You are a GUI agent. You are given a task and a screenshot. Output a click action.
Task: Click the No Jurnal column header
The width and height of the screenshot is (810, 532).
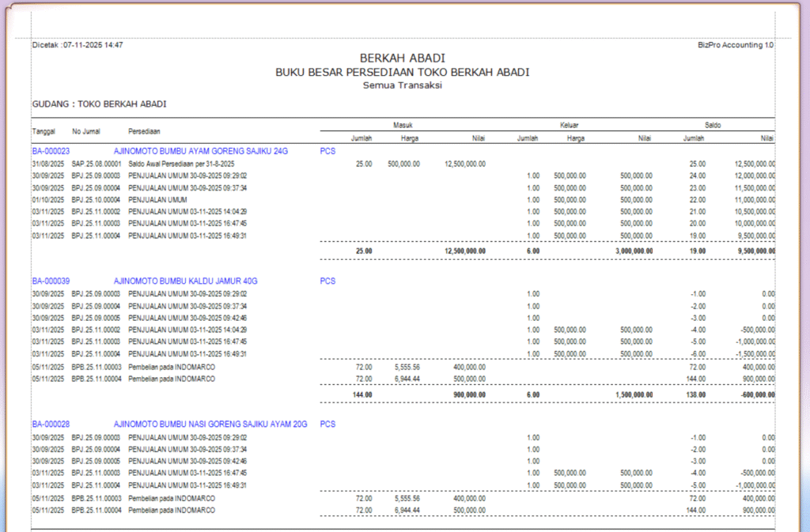pyautogui.click(x=85, y=131)
